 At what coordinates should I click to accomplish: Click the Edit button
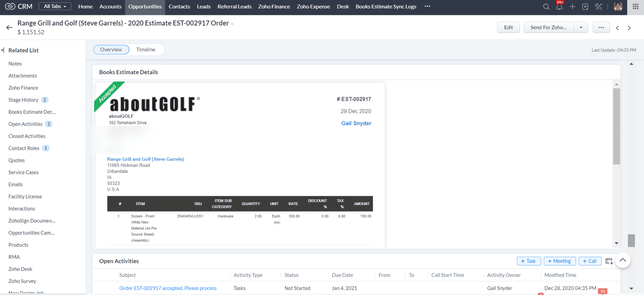click(508, 27)
